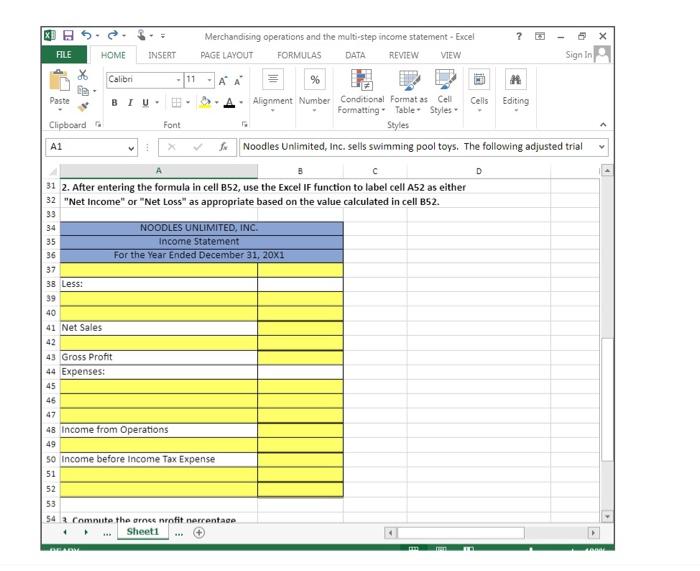Toggle Italic formatting
The height and width of the screenshot is (571, 700).
(130, 103)
